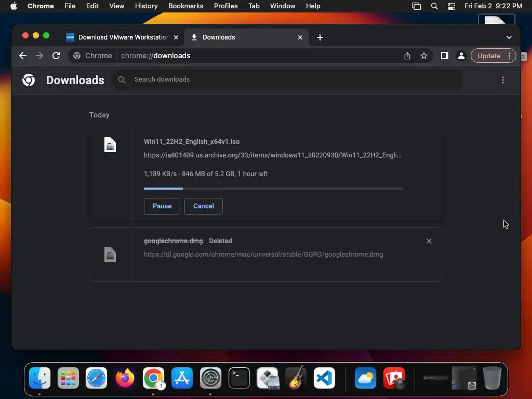
Task: Open the History menu
Action: tap(146, 6)
